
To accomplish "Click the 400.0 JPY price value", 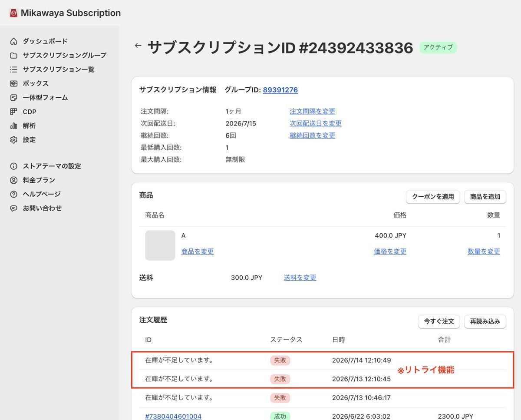I will 391,235.
